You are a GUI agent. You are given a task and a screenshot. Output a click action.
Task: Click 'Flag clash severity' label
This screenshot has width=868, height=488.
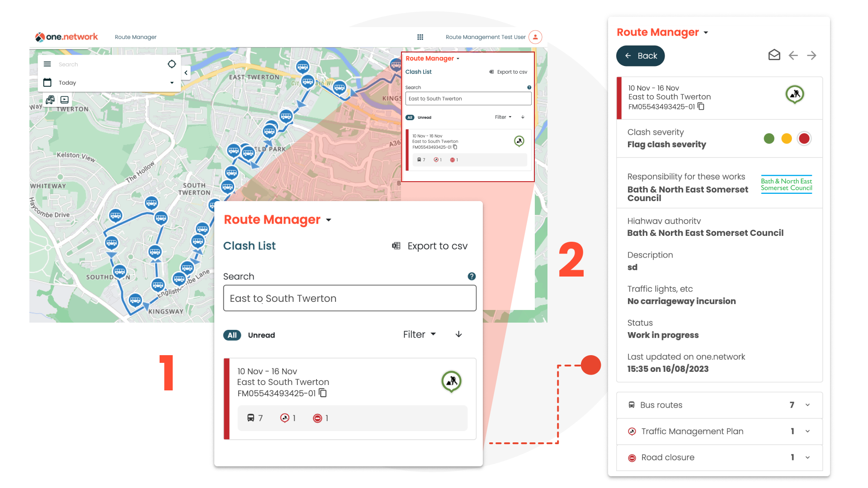pos(666,145)
